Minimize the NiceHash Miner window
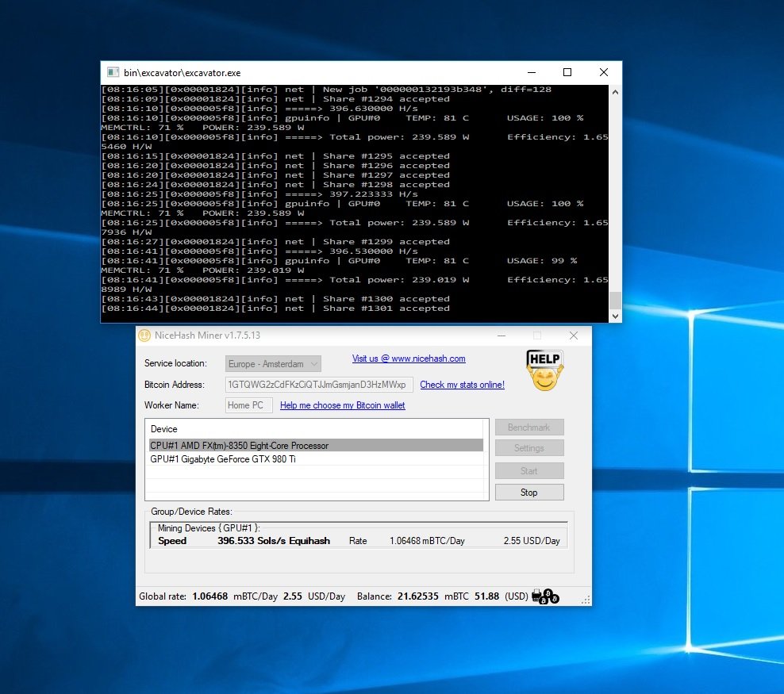Screen dimensions: 784x694 pyautogui.click(x=502, y=335)
